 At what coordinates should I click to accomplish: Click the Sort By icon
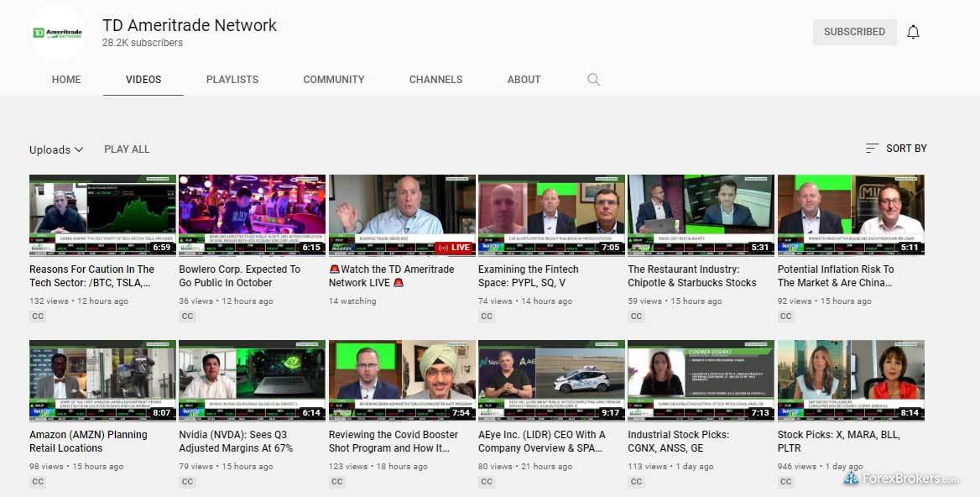872,148
